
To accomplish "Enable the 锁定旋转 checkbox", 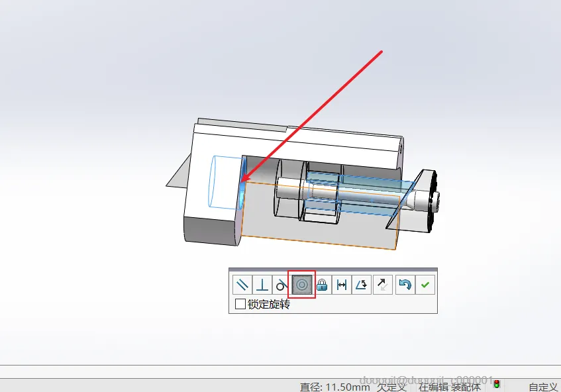I will click(240, 304).
